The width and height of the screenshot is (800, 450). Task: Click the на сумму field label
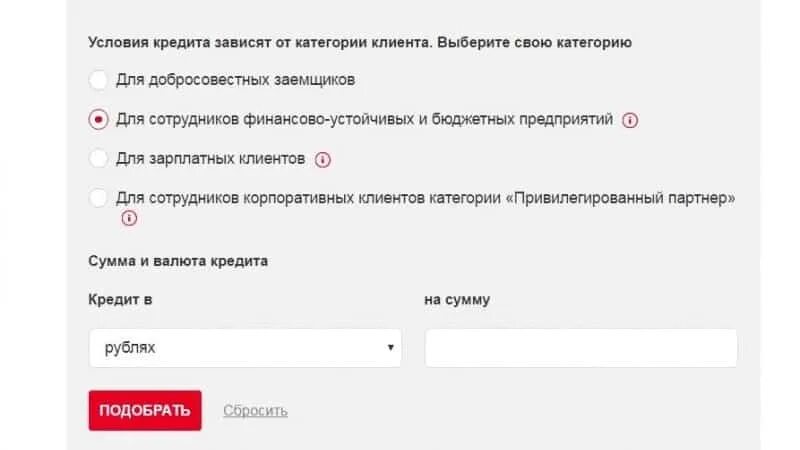point(457,299)
